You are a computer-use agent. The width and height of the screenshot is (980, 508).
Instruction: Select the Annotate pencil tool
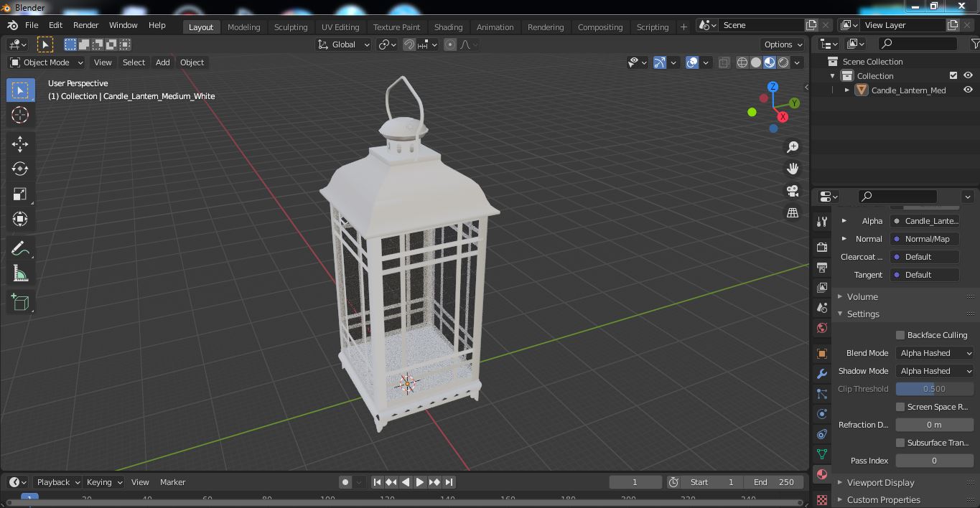pos(20,248)
